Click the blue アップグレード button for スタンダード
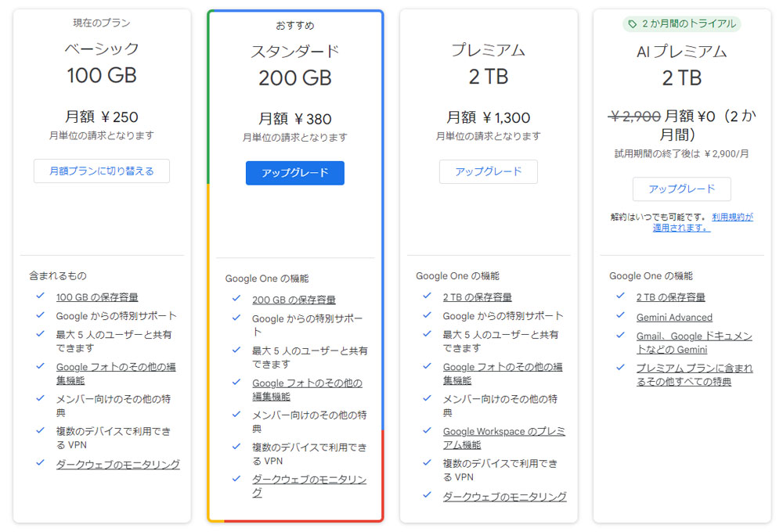 [294, 173]
